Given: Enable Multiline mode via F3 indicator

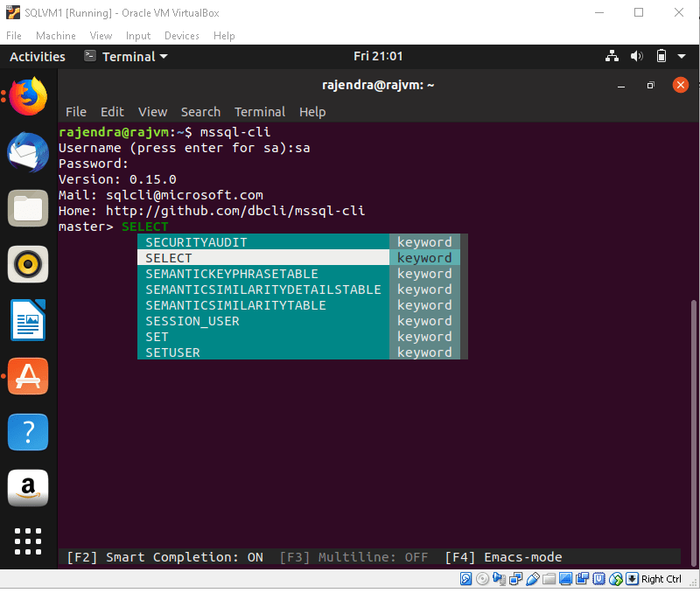Looking at the screenshot, I should pos(354,557).
